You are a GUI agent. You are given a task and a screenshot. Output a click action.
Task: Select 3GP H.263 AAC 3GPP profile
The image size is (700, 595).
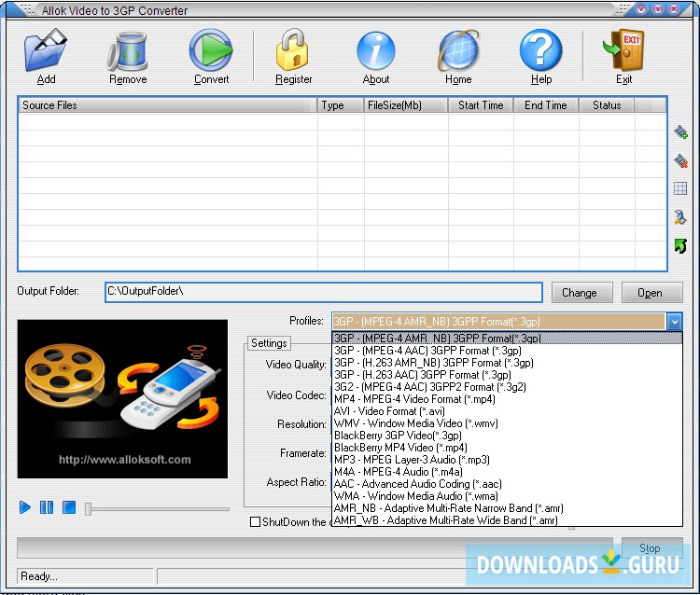click(507, 374)
